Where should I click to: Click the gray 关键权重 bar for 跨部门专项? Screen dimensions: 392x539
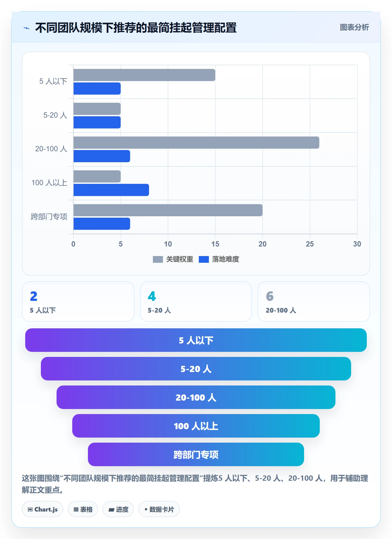168,210
